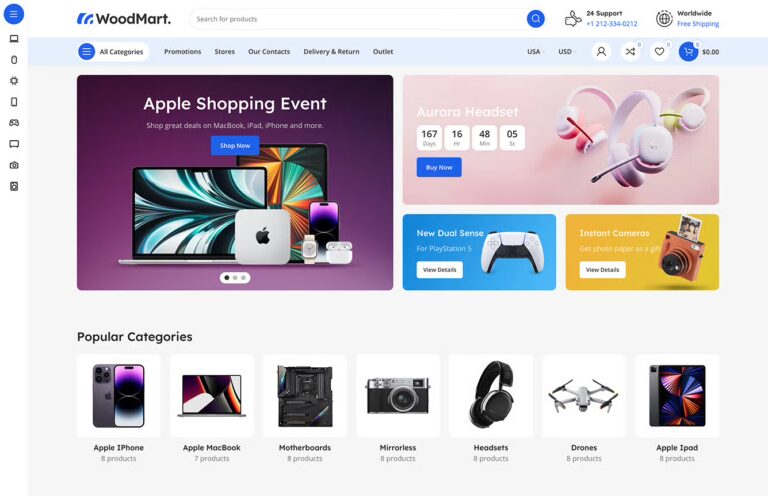Open the compare shuffle icon
Screen dimensions: 768x496
630,51
